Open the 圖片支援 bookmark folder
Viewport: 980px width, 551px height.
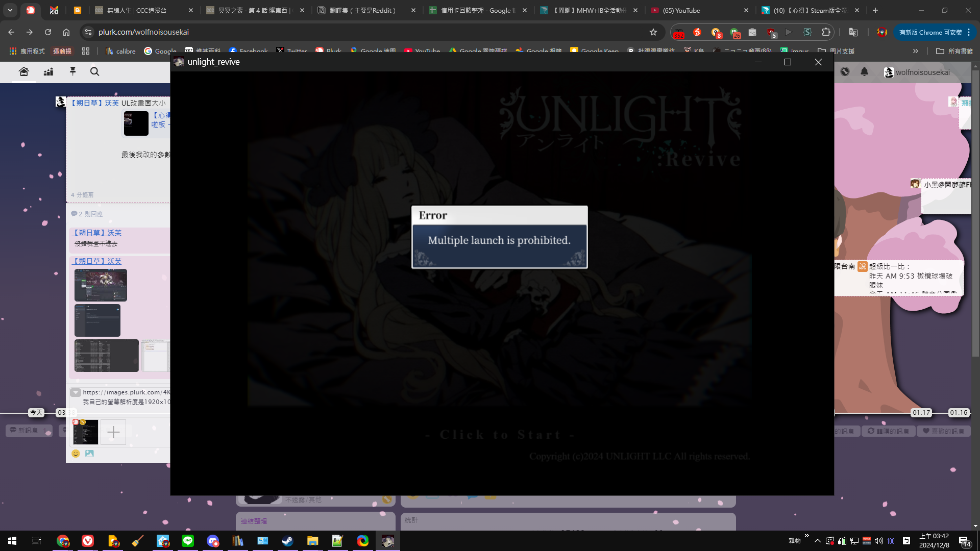836,51
